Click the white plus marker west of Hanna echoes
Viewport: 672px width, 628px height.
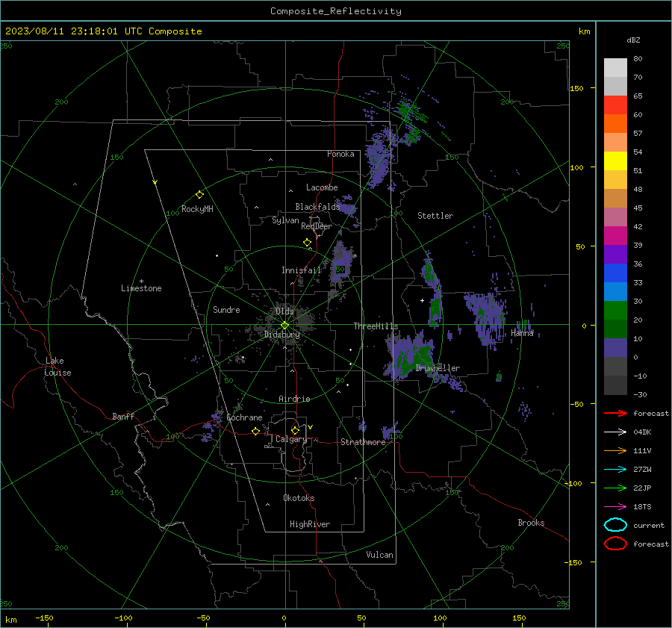tap(422, 300)
